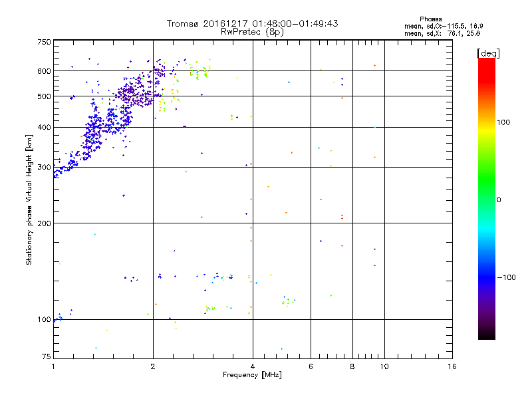The image size is (532, 399).
Task: Click the y-axis tick label "100"
Action: [x=44, y=320]
